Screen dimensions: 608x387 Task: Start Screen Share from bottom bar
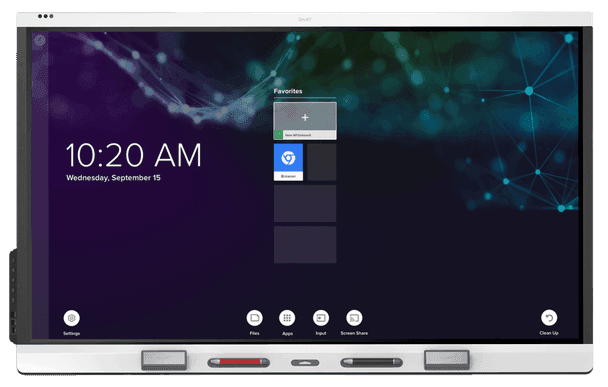(354, 318)
